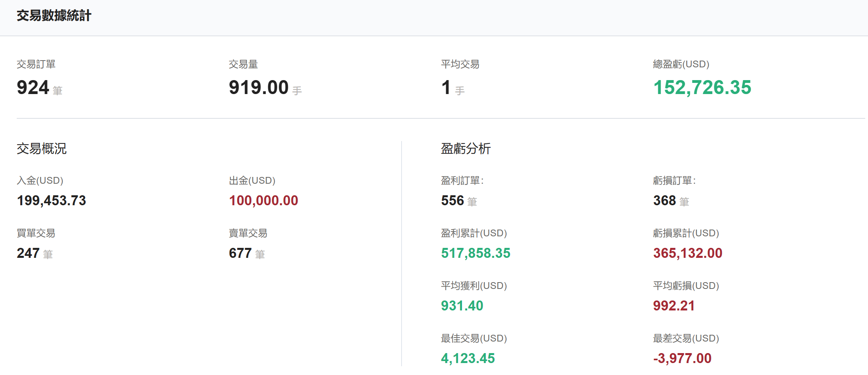868x375 pixels.
Task: Select the 入金(USD) label
Action: 40,181
